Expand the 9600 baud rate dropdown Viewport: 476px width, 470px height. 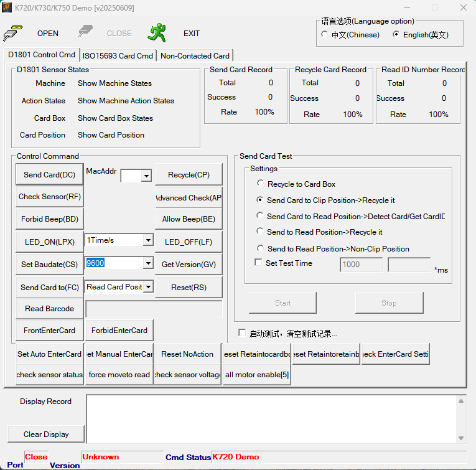[147, 263]
